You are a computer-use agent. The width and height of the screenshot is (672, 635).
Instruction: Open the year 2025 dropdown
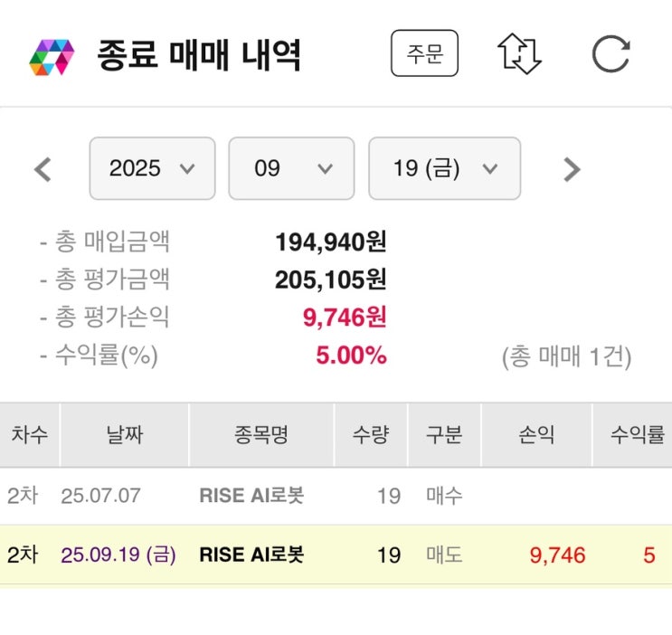(x=152, y=168)
